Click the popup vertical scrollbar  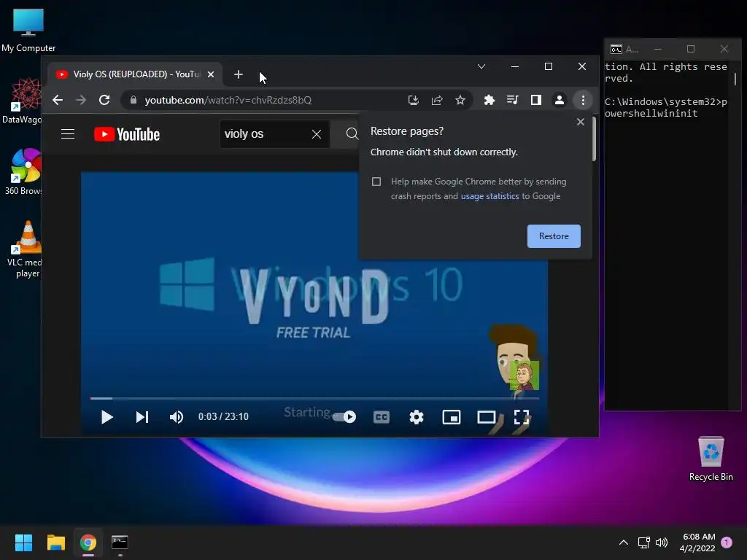pos(594,139)
